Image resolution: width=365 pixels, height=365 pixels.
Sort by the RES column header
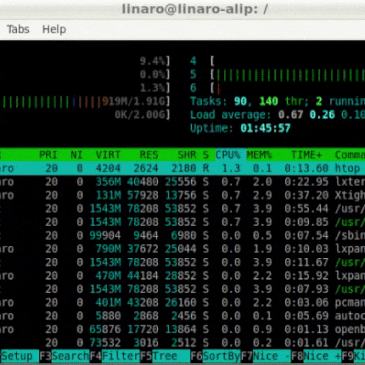tap(149, 155)
